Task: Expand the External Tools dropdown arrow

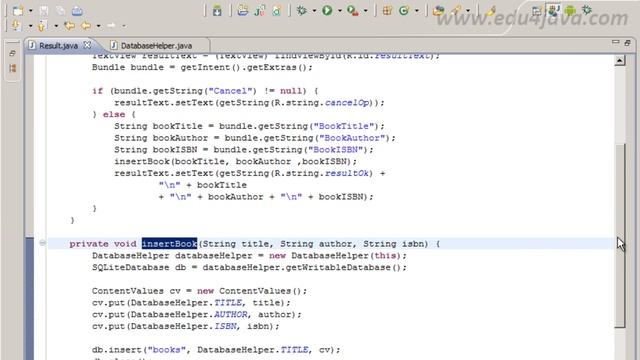Action: pyautogui.click(x=366, y=11)
